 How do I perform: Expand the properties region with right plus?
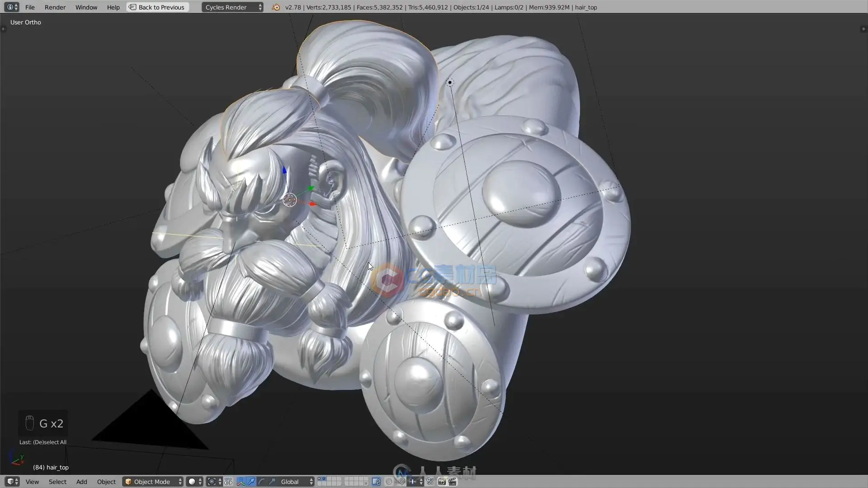coord(863,29)
